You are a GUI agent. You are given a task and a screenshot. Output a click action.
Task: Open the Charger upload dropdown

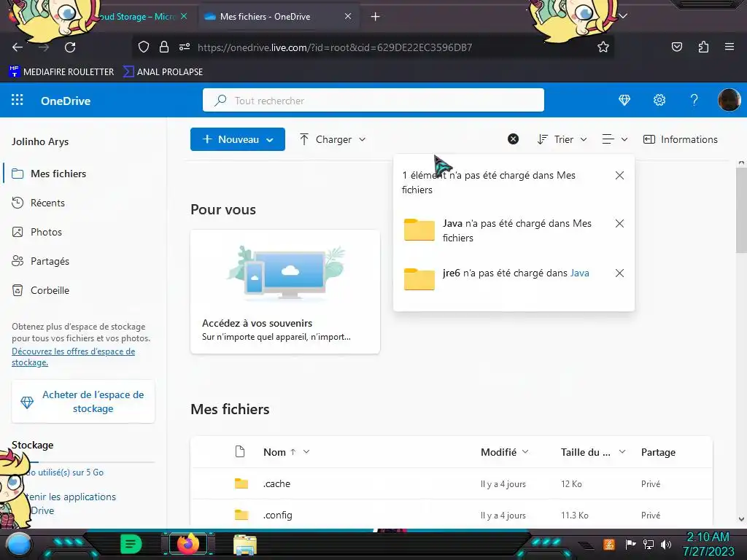tap(333, 139)
